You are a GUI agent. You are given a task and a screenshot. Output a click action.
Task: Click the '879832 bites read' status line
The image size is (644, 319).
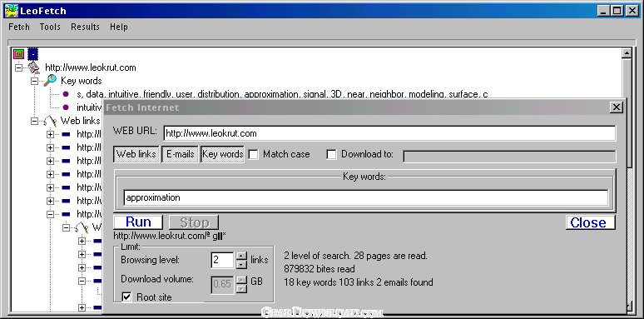point(320,269)
